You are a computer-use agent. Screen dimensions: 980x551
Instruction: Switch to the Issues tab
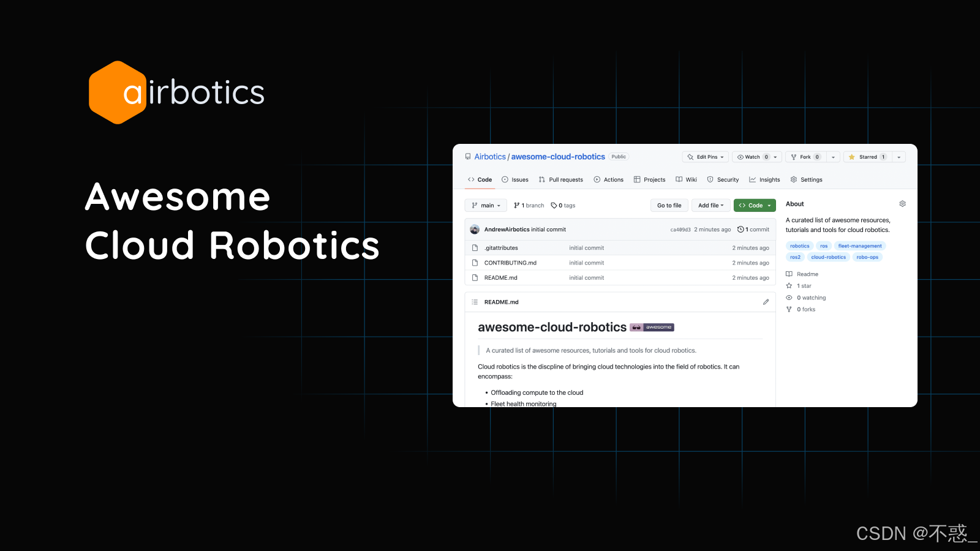click(515, 179)
